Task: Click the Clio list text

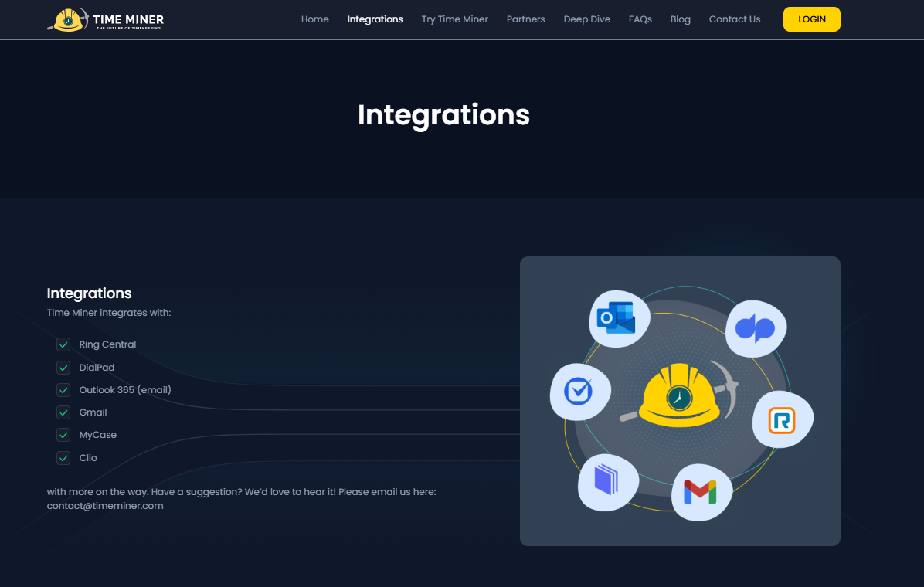Action: pyautogui.click(x=88, y=457)
